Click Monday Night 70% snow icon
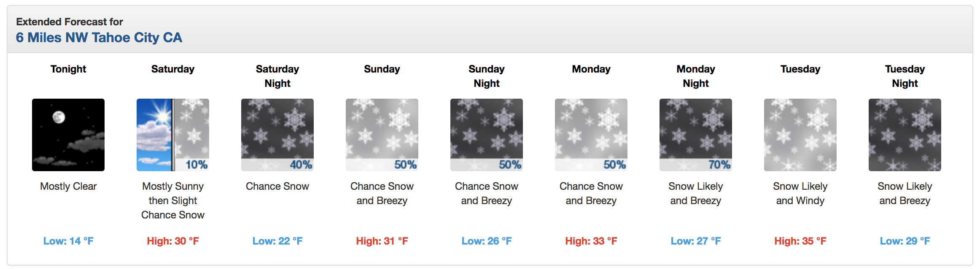Image resolution: width=980 pixels, height=269 pixels. (696, 135)
